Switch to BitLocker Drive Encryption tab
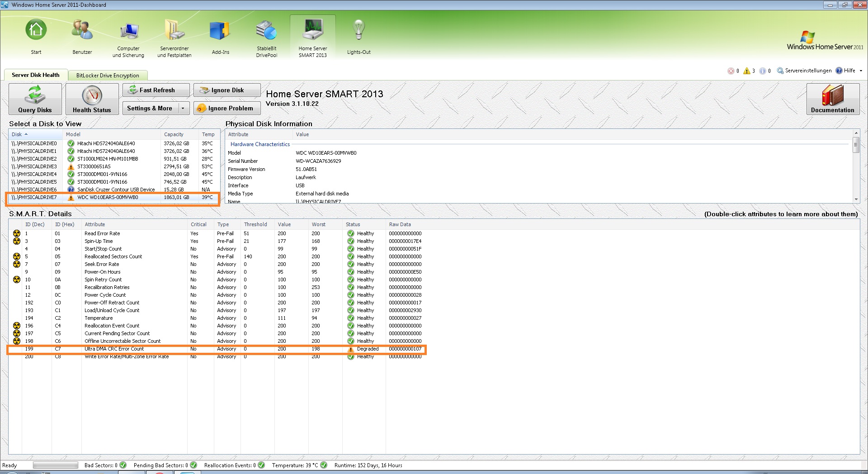868x474 pixels. [108, 76]
